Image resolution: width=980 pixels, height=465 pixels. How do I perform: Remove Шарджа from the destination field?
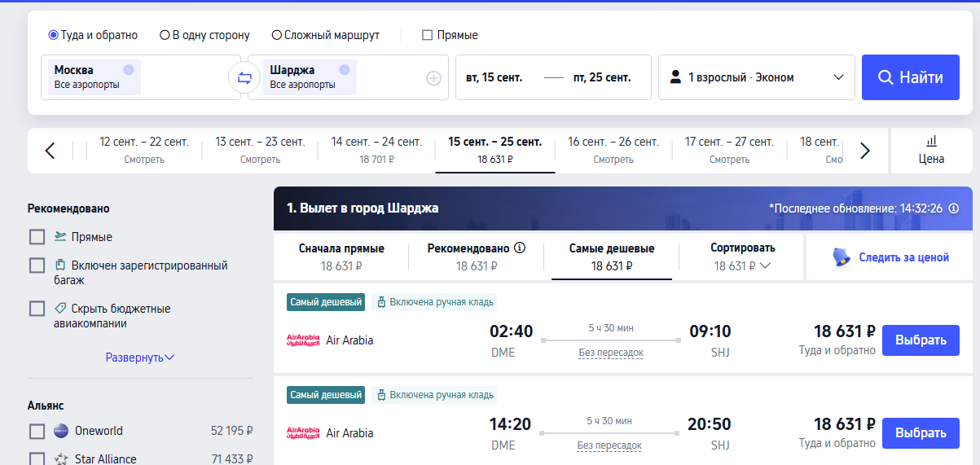(x=345, y=69)
